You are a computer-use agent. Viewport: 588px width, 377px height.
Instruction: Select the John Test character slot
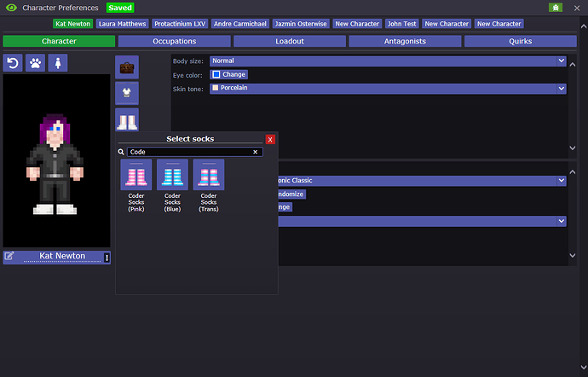(x=401, y=24)
